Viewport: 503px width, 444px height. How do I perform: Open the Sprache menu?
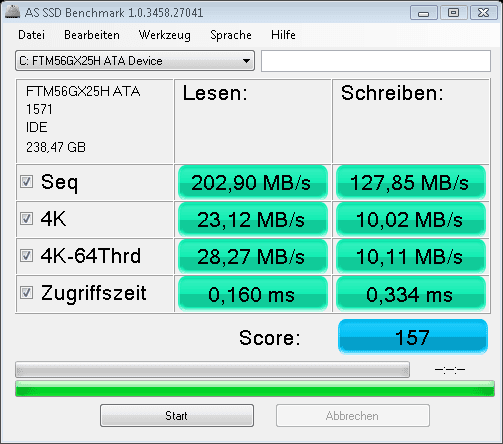[231, 35]
